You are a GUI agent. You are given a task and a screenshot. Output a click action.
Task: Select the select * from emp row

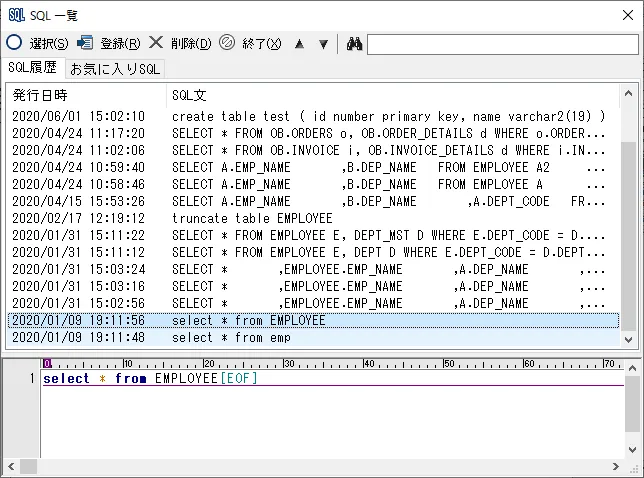pos(313,337)
